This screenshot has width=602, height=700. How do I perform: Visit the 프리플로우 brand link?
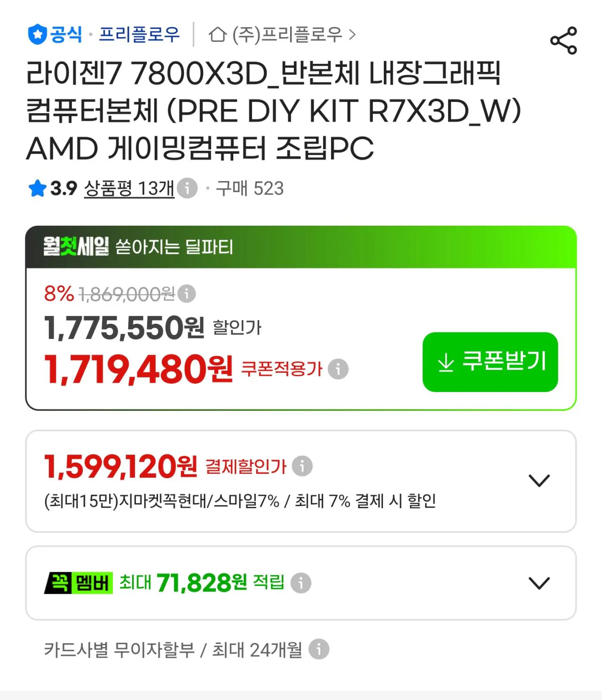coord(139,34)
